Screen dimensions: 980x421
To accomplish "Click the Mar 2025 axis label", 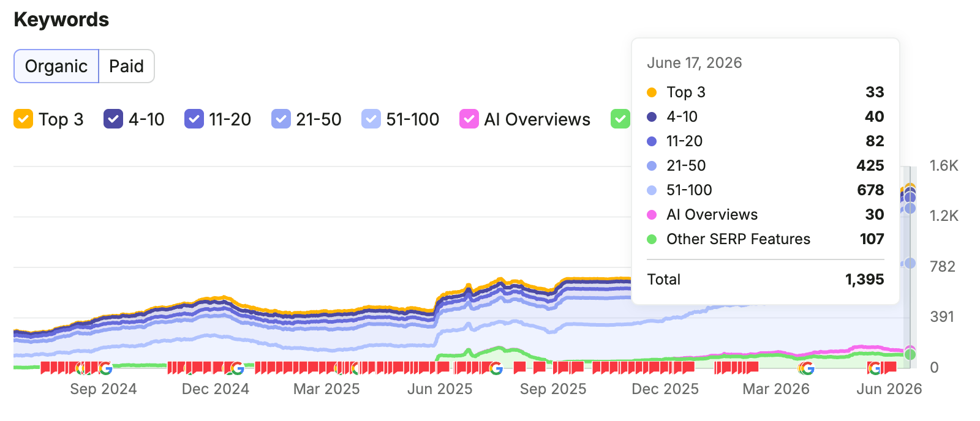I will (x=326, y=389).
